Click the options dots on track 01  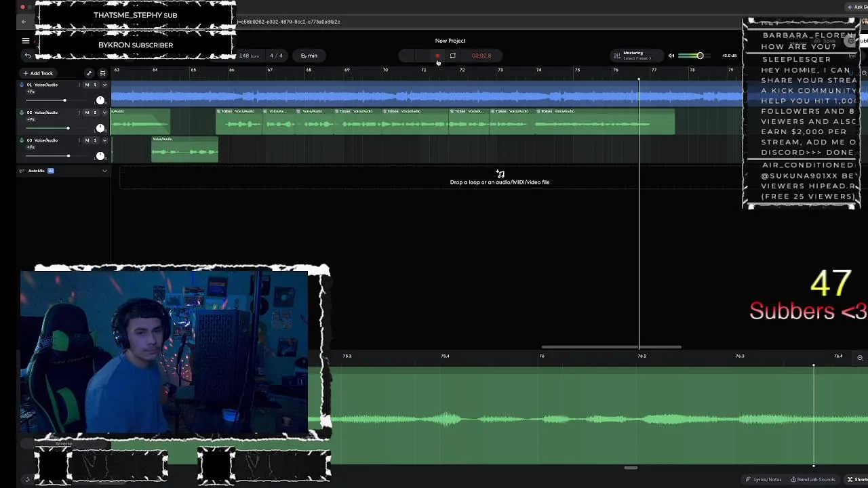click(79, 85)
